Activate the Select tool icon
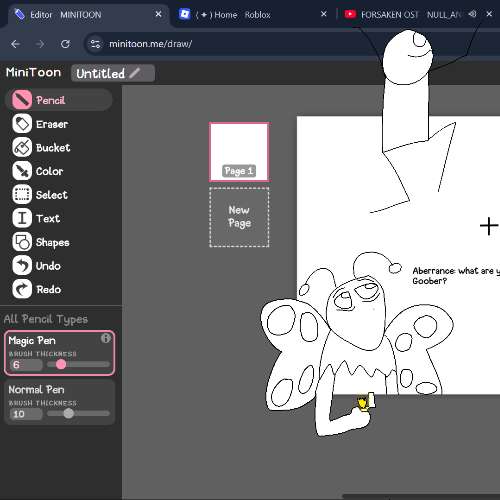The width and height of the screenshot is (500, 500). tap(22, 194)
